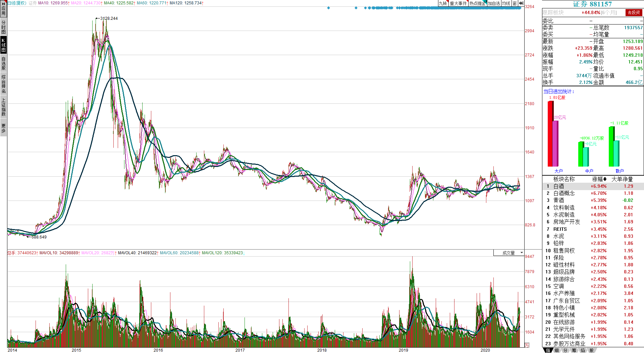Select the 特色小镇 sector row
This screenshot has width=644, height=353.
click(x=593, y=308)
